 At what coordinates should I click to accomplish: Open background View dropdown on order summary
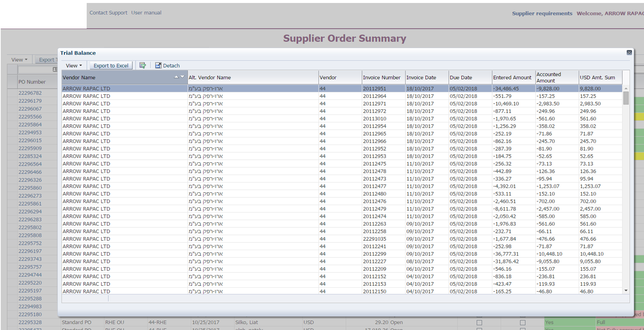[19, 59]
